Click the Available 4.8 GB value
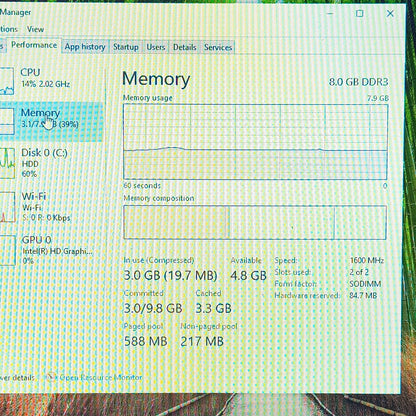Screen dimensions: 416x416 pos(248,275)
